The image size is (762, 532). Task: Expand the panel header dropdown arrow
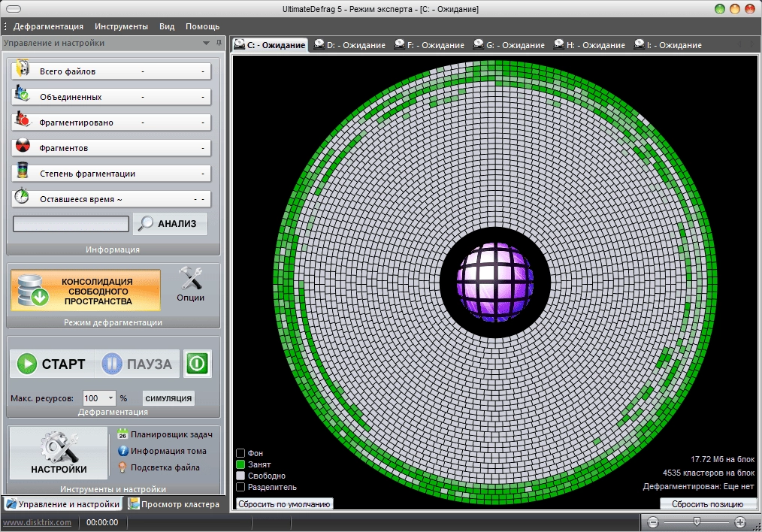(x=206, y=43)
